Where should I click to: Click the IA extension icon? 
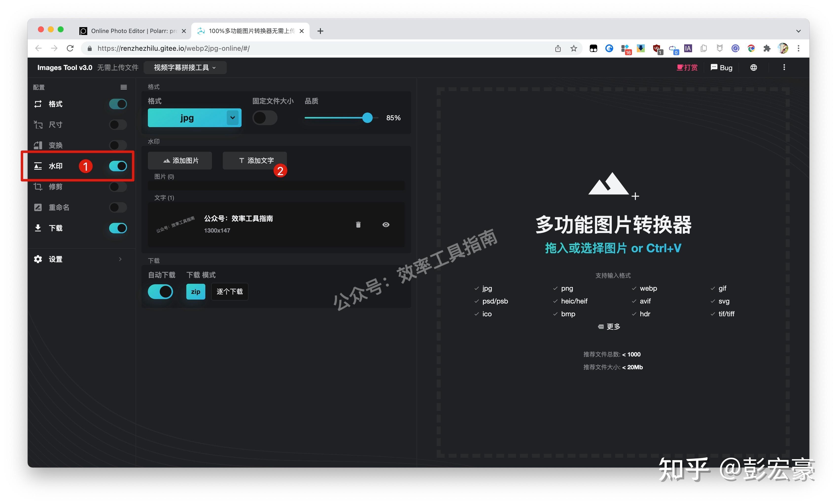[688, 48]
